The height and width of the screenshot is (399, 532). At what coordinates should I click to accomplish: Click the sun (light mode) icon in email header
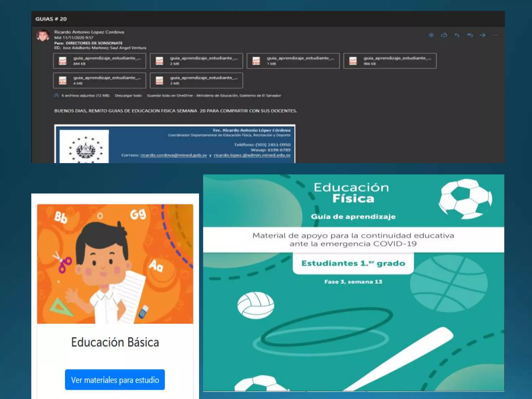pyautogui.click(x=431, y=35)
